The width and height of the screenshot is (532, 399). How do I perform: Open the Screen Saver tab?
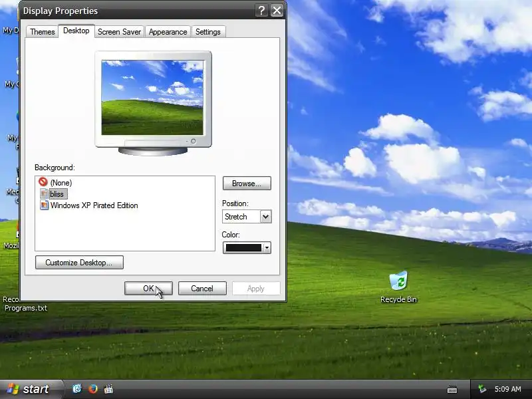[x=119, y=32]
